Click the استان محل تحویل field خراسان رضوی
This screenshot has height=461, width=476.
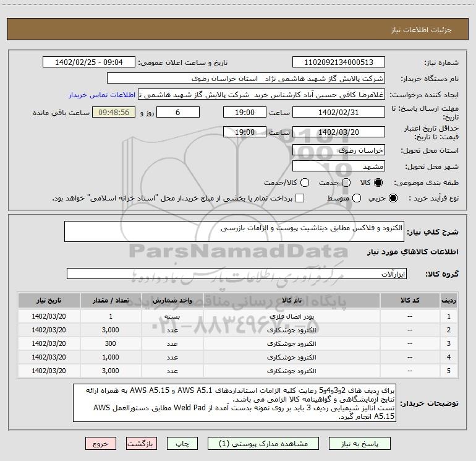click(338, 150)
